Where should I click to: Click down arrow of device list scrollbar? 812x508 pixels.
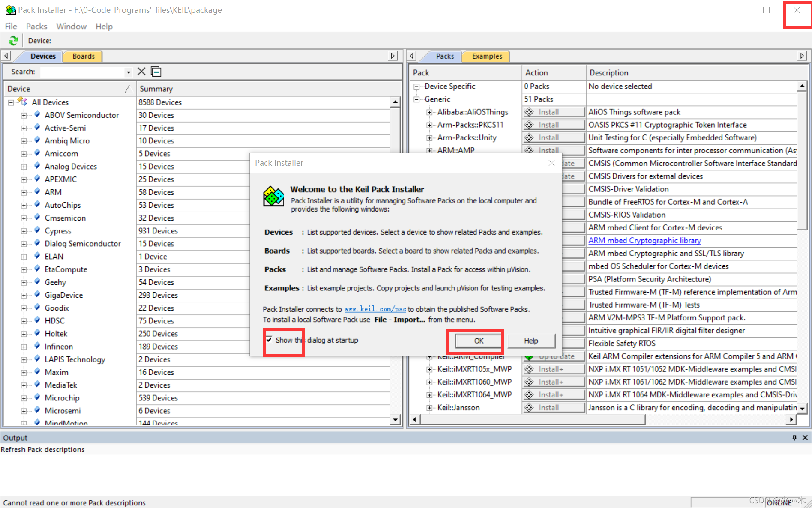point(395,419)
